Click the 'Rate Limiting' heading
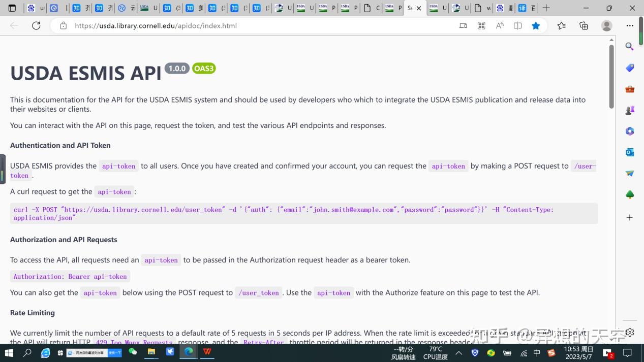This screenshot has width=644, height=362. point(33,313)
